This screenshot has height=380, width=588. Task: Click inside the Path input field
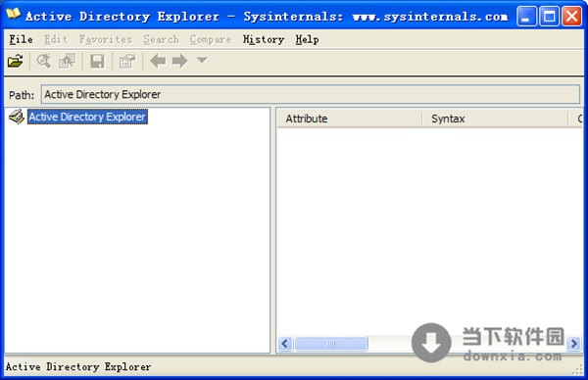[x=311, y=94]
